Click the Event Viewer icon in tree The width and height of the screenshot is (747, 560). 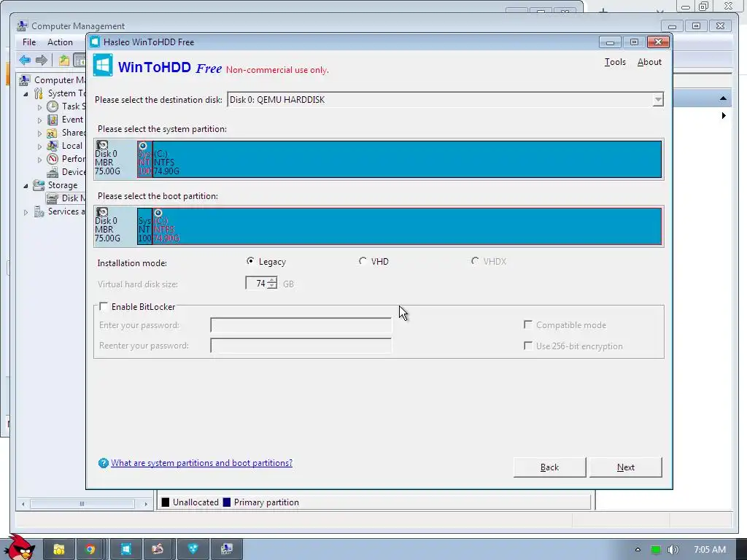(x=53, y=120)
